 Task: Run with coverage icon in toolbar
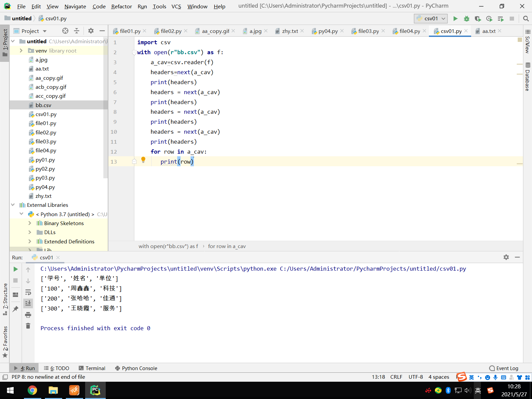point(478,19)
